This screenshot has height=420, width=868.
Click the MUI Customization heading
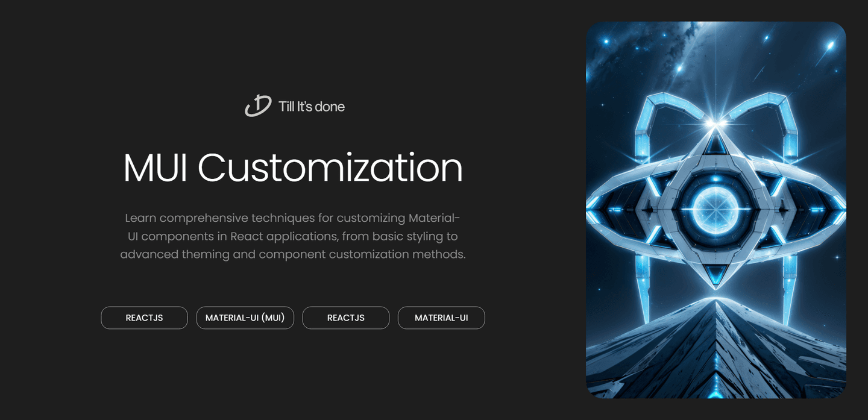click(293, 168)
